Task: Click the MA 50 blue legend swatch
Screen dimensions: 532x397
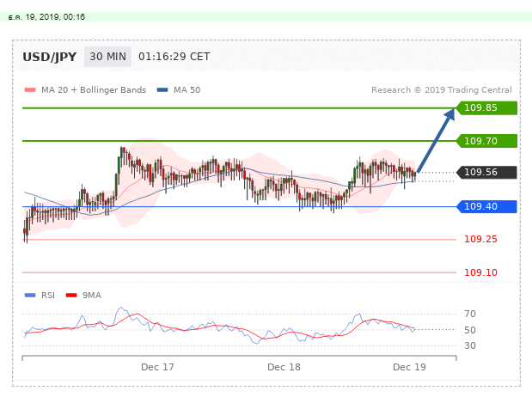Action: click(x=162, y=90)
